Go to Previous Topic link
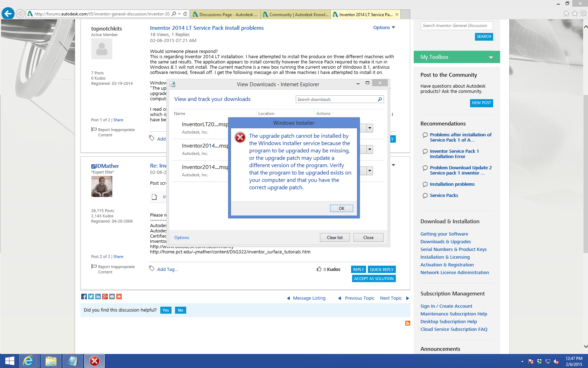 click(360, 298)
